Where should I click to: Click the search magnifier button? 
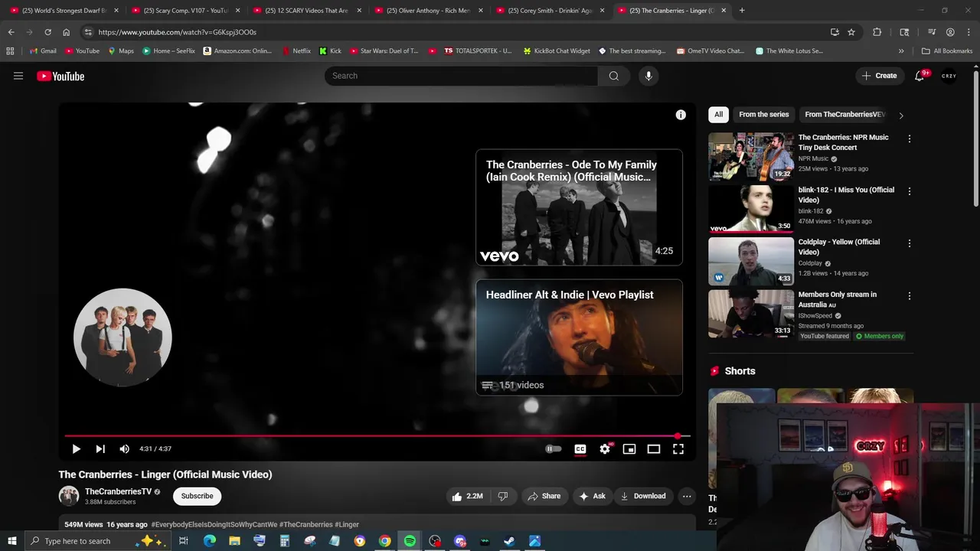click(x=613, y=76)
